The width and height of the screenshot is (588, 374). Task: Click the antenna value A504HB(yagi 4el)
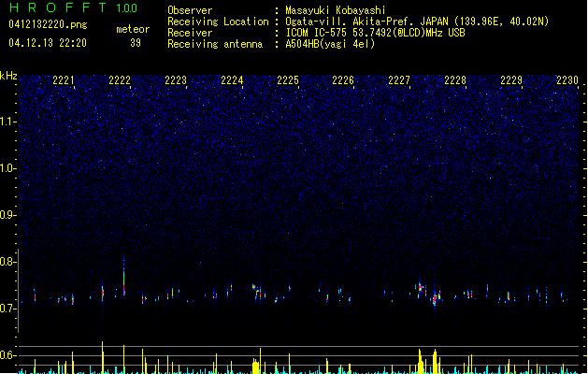coord(330,44)
